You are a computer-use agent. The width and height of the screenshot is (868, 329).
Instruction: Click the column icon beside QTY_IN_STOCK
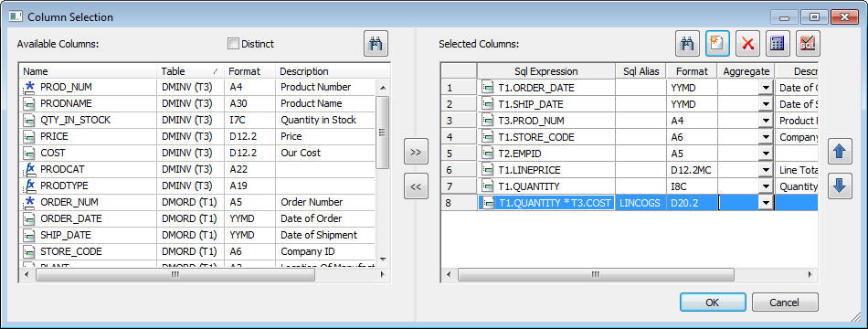pyautogui.click(x=30, y=121)
